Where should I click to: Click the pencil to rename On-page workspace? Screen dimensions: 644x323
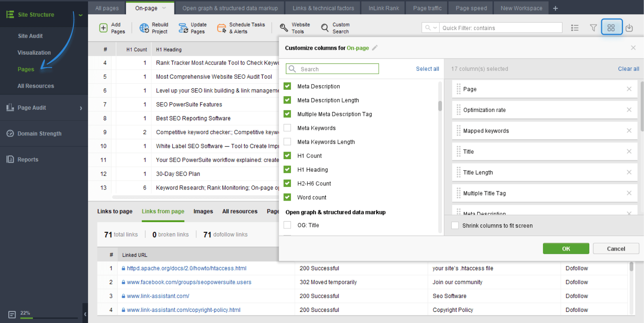375,48
